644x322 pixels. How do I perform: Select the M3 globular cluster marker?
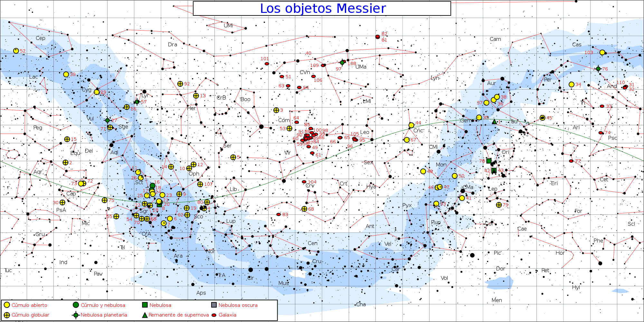[x=276, y=110]
